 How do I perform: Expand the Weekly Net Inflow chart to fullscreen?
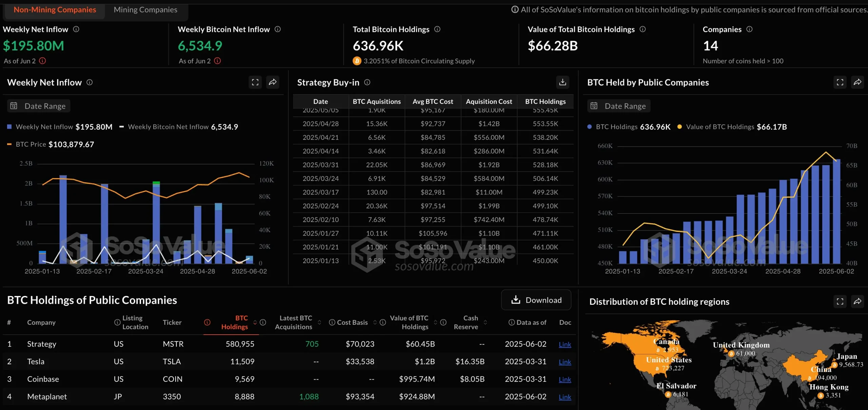click(x=255, y=82)
